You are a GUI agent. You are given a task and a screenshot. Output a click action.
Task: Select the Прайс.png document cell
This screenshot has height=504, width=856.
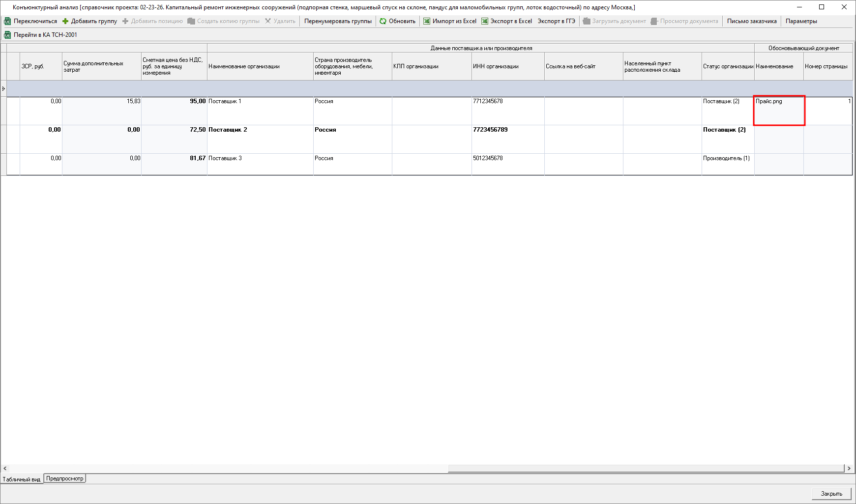click(779, 110)
